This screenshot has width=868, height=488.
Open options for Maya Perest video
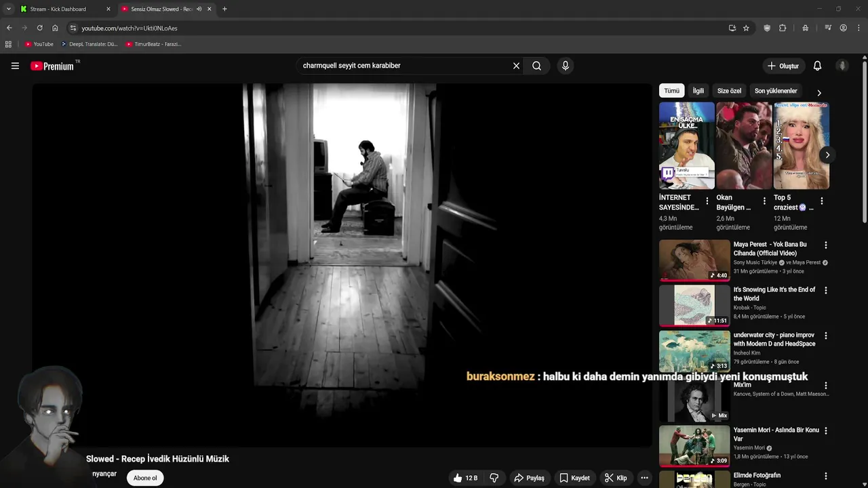(825, 245)
